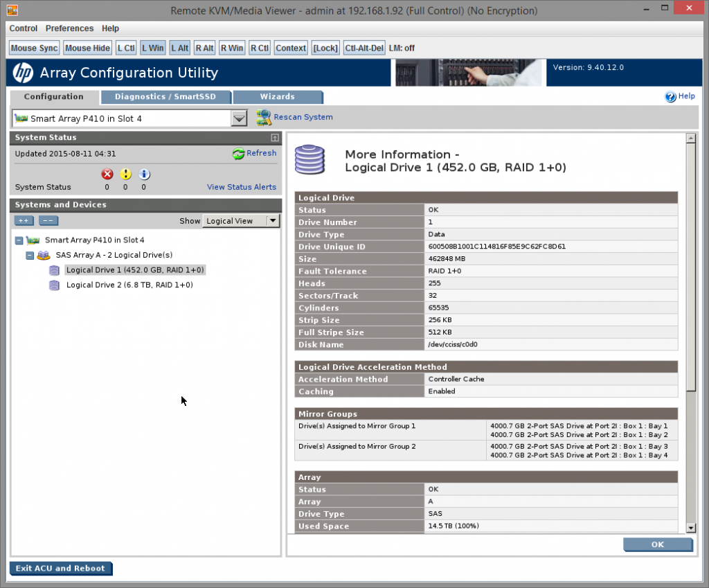Toggle the L Win key button
The image size is (709, 588).
point(152,48)
